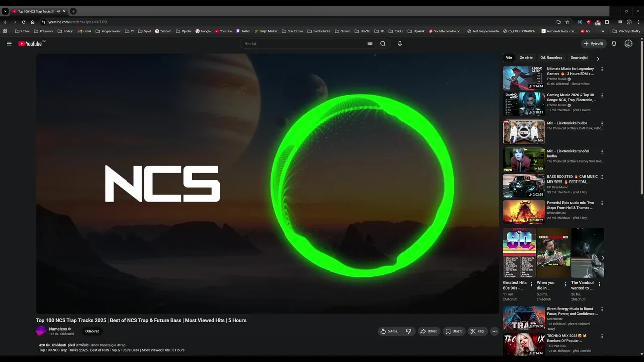Open Chrome's three-dot menu
Screen dimensions: 644x362
[638, 22]
